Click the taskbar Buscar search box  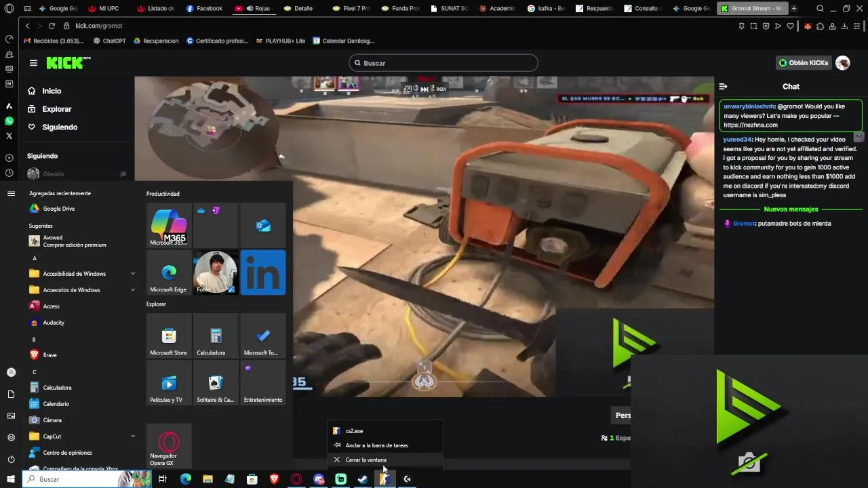pos(87,479)
